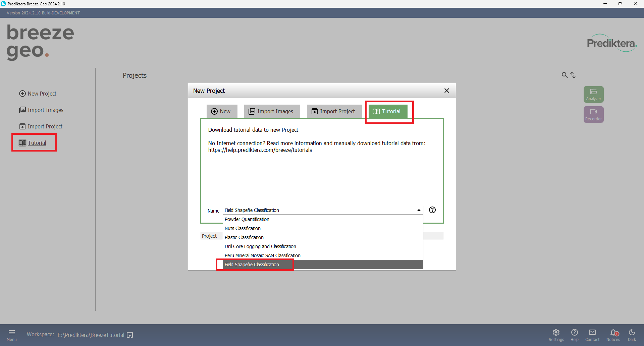Viewport: 644px width, 346px height.
Task: Change workspace folder icon
Action: 130,335
